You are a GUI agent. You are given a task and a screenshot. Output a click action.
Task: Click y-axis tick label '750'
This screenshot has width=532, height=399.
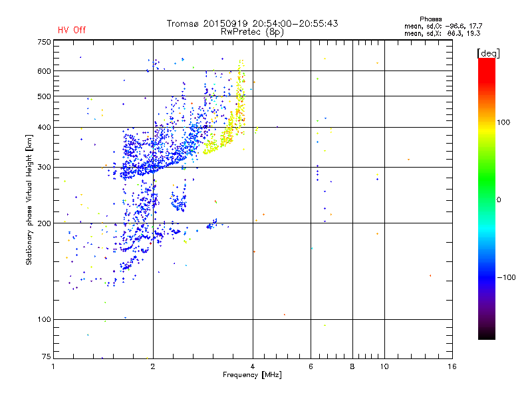click(44, 42)
